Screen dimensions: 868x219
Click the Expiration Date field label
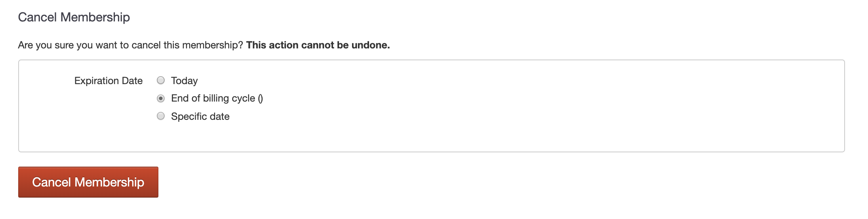(x=108, y=81)
